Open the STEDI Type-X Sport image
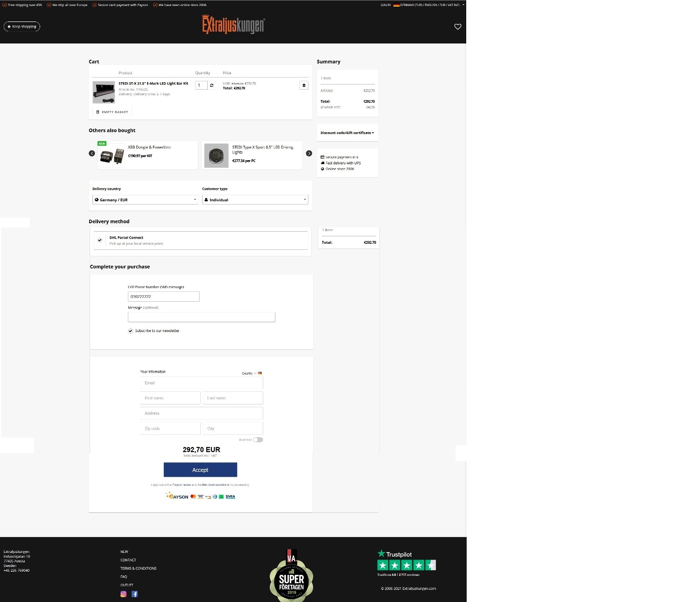The width and height of the screenshot is (700, 602). 217,156
